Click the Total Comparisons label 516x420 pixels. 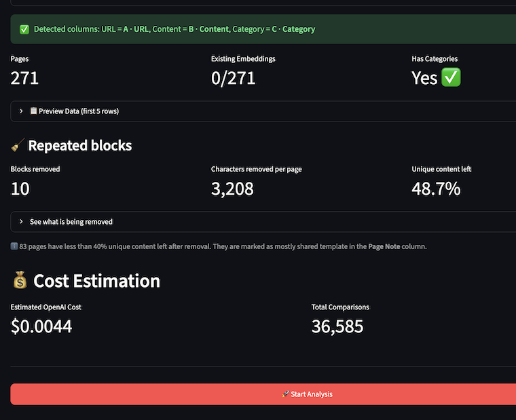coord(340,307)
